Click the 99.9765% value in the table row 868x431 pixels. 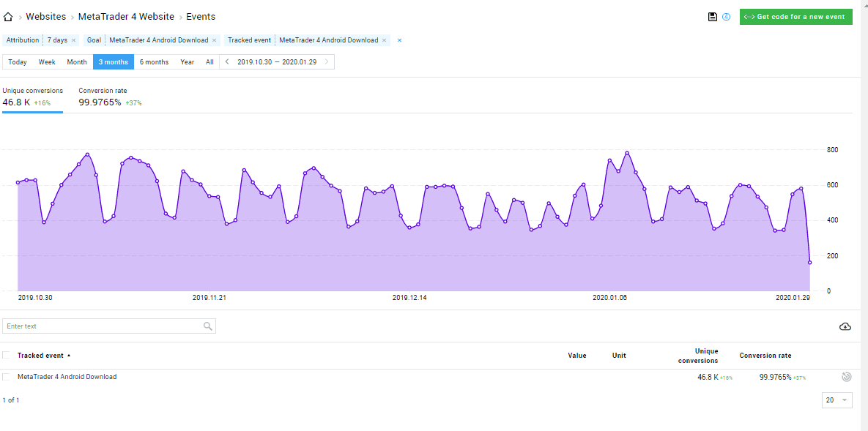click(775, 378)
